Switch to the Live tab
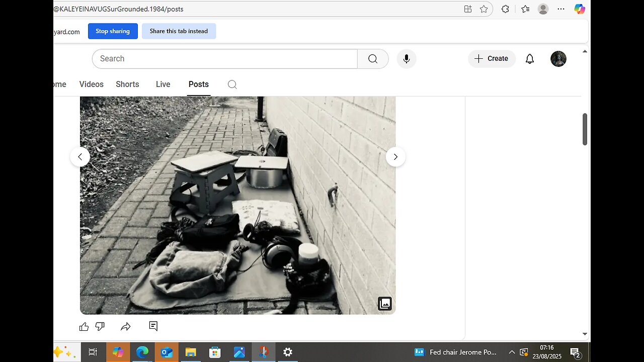644x362 pixels. [x=163, y=84]
